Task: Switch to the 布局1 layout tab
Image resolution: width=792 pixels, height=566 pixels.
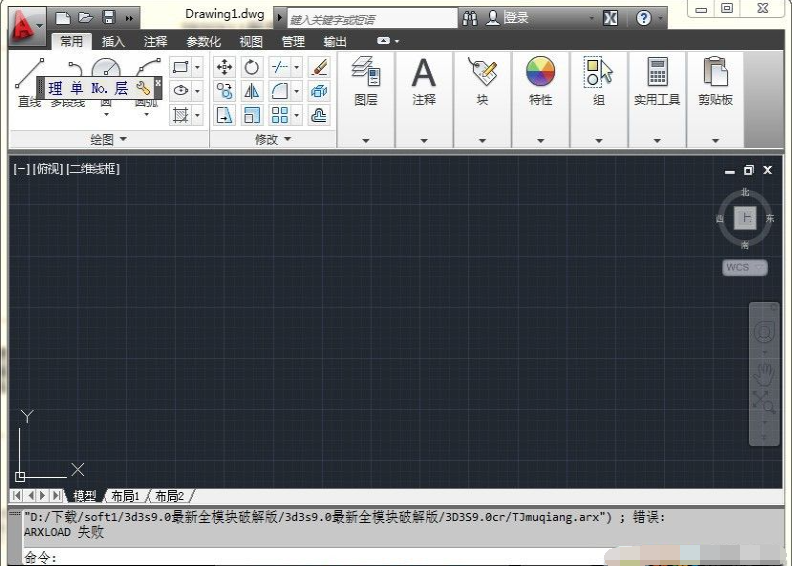Action: tap(125, 496)
